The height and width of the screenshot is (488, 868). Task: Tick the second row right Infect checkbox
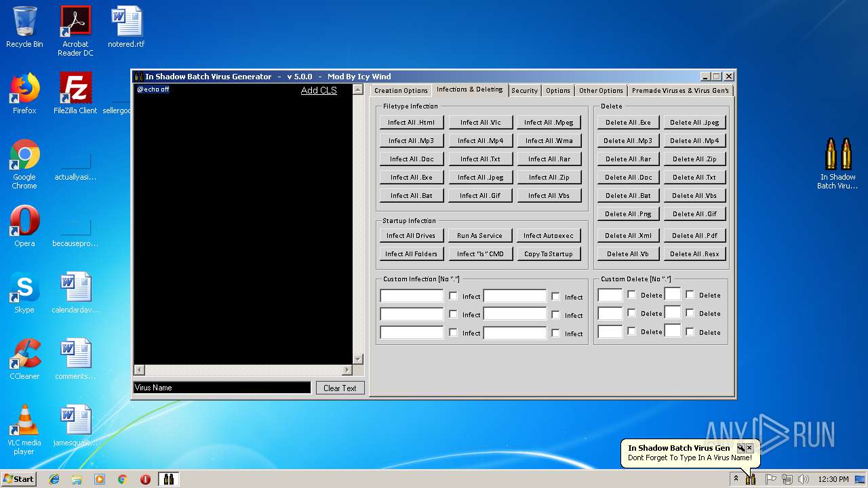tap(555, 314)
